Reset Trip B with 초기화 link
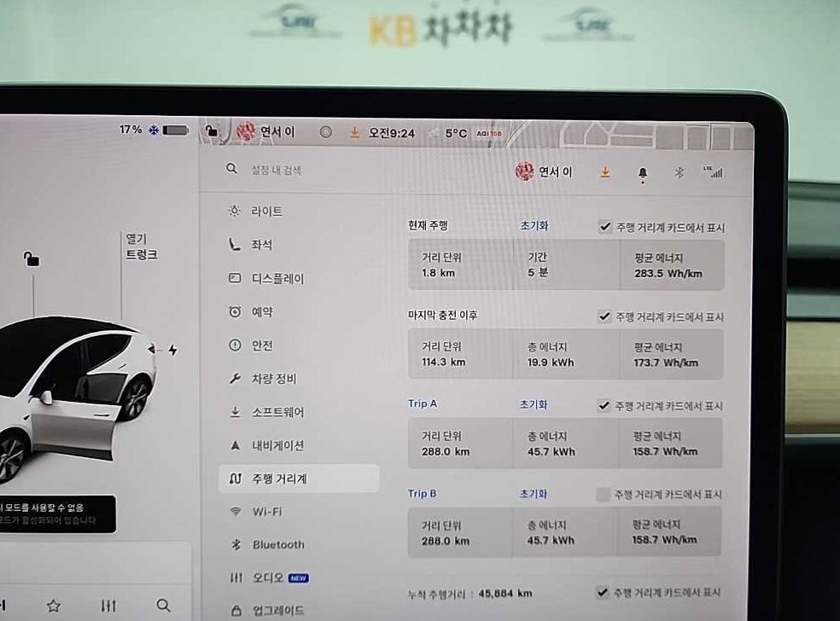The height and width of the screenshot is (621, 840). coord(533,494)
